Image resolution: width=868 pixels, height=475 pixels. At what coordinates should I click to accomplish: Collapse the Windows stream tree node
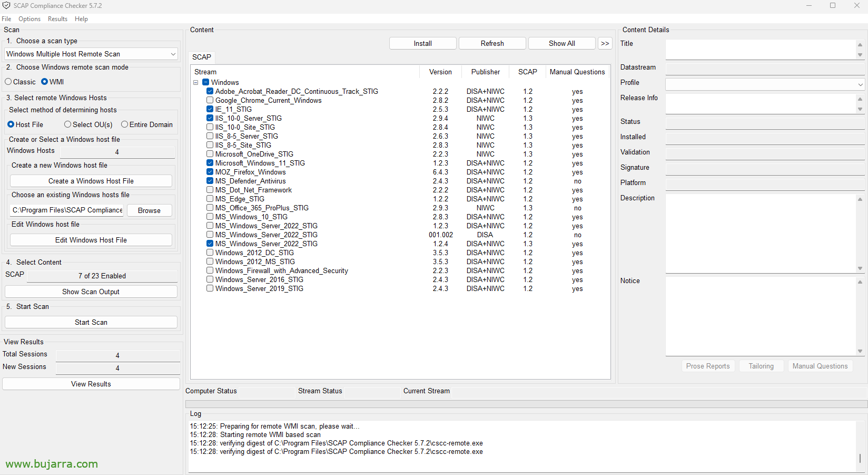click(196, 83)
